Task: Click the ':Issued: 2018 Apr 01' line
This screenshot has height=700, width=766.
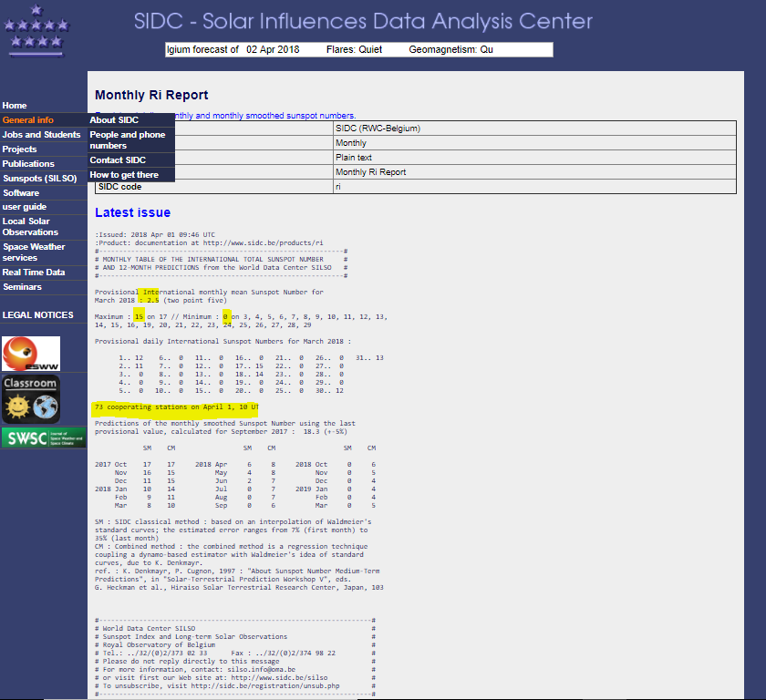Action: (x=155, y=235)
